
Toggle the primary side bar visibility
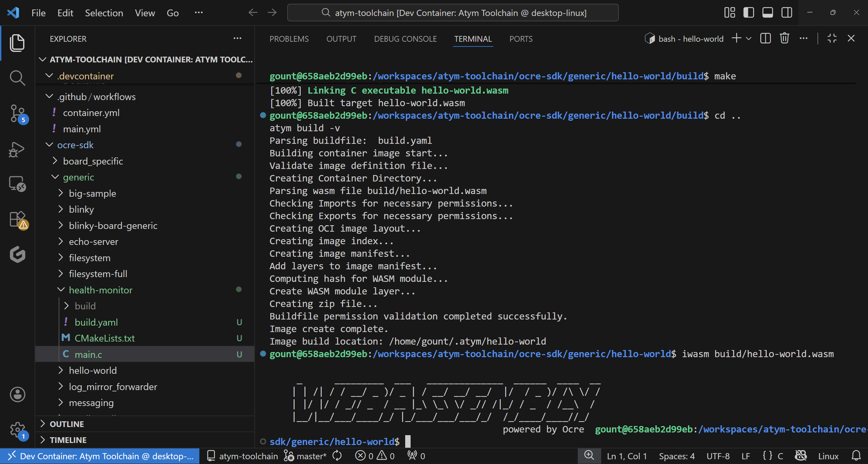748,12
